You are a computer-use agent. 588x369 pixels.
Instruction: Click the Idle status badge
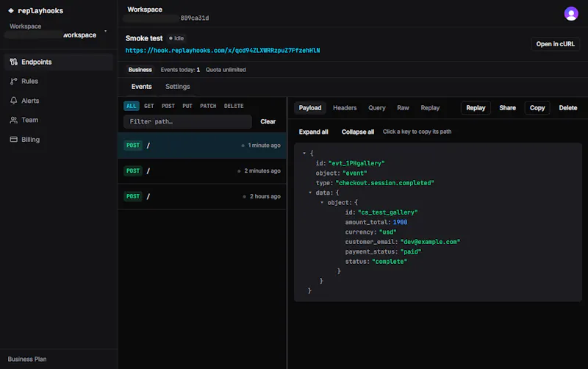click(176, 38)
